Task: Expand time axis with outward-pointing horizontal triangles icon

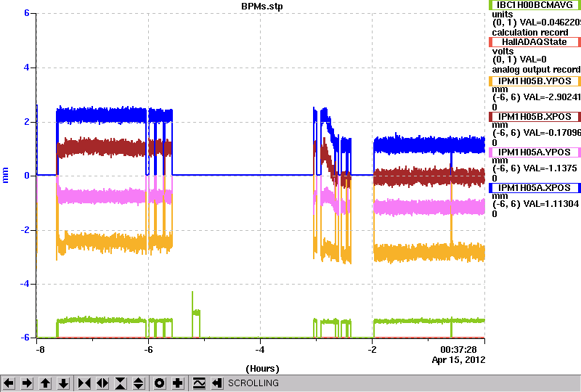Action: [102, 383]
